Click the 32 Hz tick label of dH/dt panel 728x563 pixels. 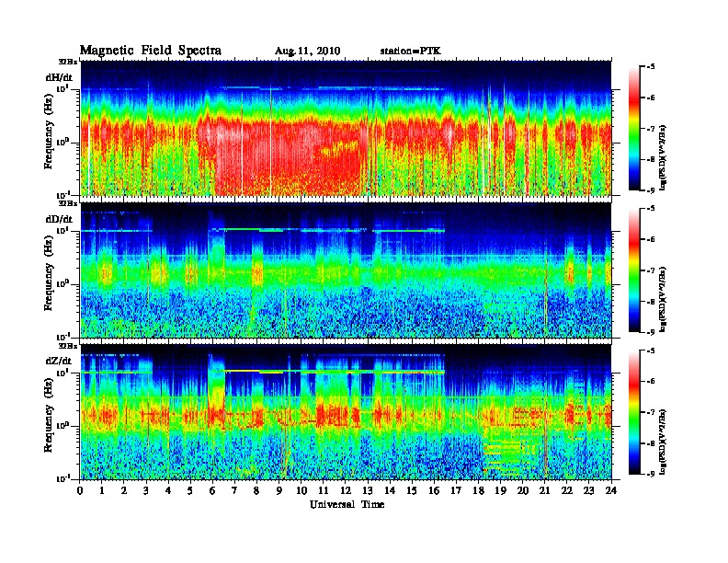click(68, 62)
